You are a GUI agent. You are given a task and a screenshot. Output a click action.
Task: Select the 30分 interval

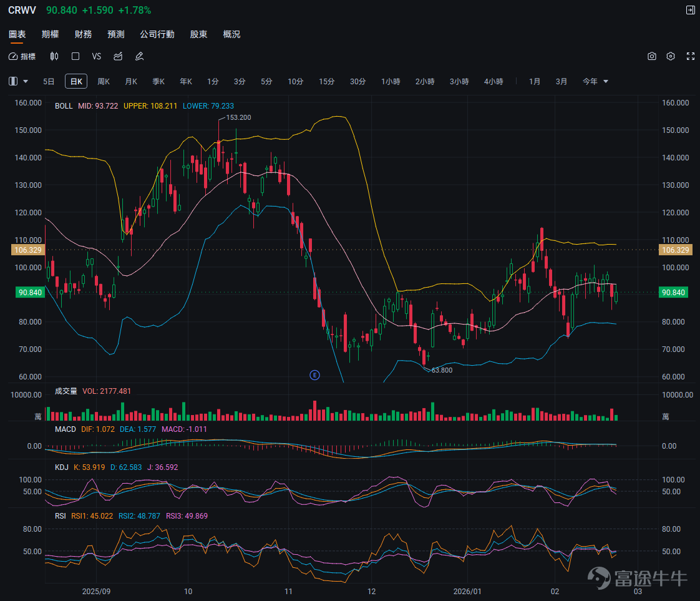click(x=357, y=81)
